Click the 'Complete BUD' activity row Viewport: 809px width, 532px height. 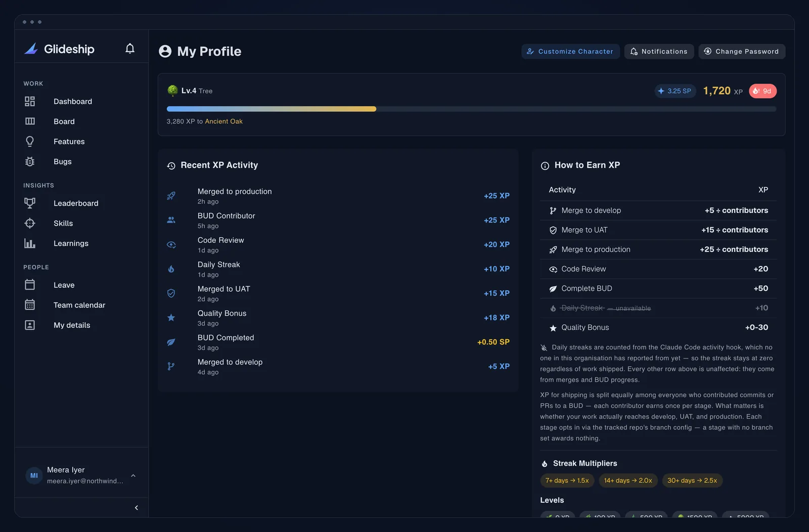pos(658,288)
